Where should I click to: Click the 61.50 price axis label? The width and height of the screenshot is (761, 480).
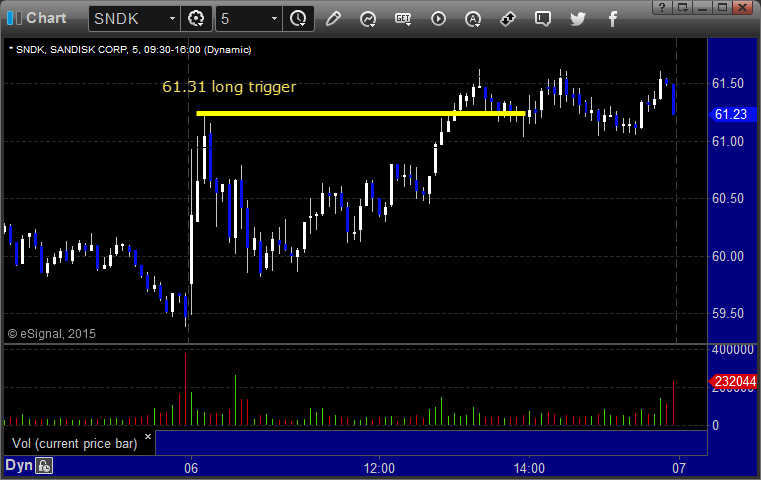click(x=728, y=83)
